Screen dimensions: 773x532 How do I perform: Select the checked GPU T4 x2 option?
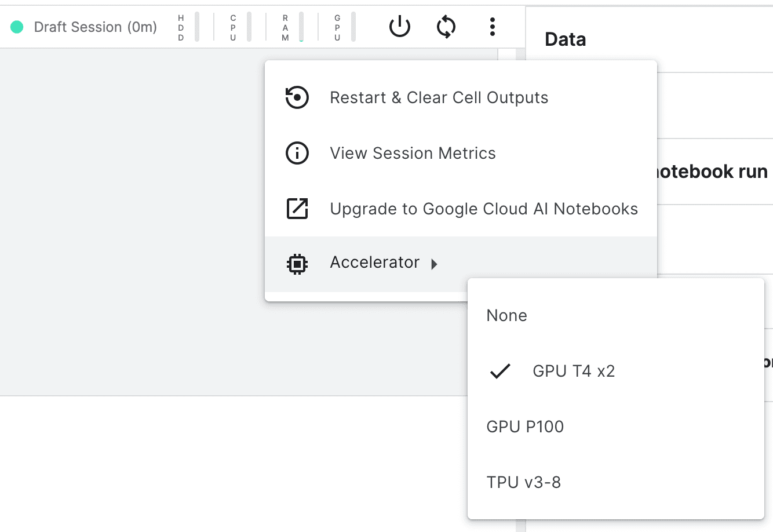[x=574, y=371]
